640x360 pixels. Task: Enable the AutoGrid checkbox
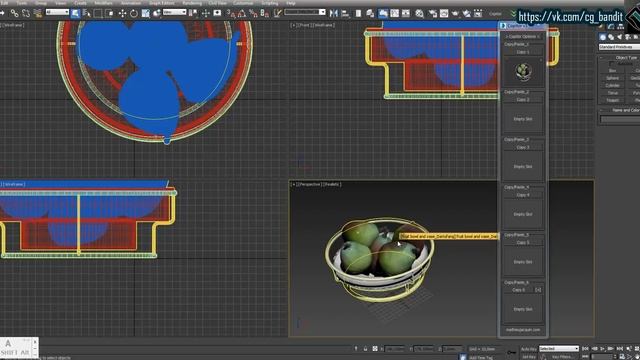click(611, 64)
